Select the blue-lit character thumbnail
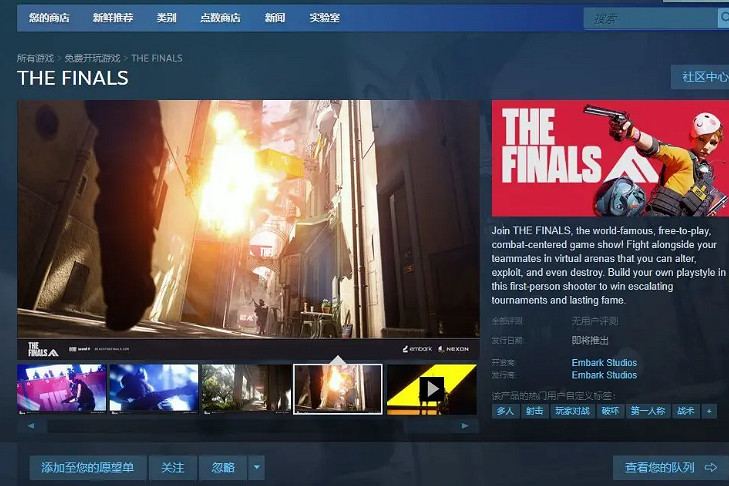Screen dimensions: 729x486 click(154, 389)
